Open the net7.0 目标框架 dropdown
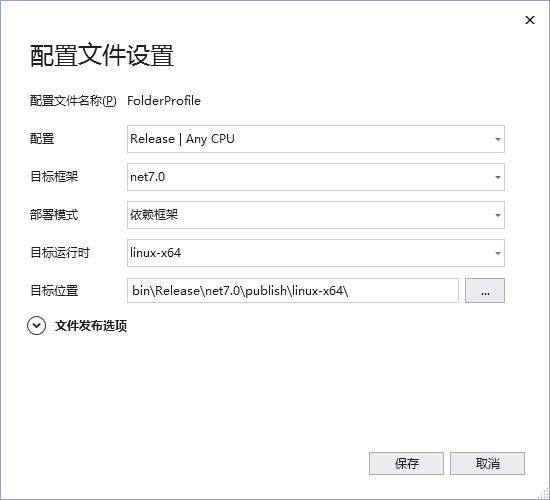This screenshot has width=550, height=500. point(316,177)
